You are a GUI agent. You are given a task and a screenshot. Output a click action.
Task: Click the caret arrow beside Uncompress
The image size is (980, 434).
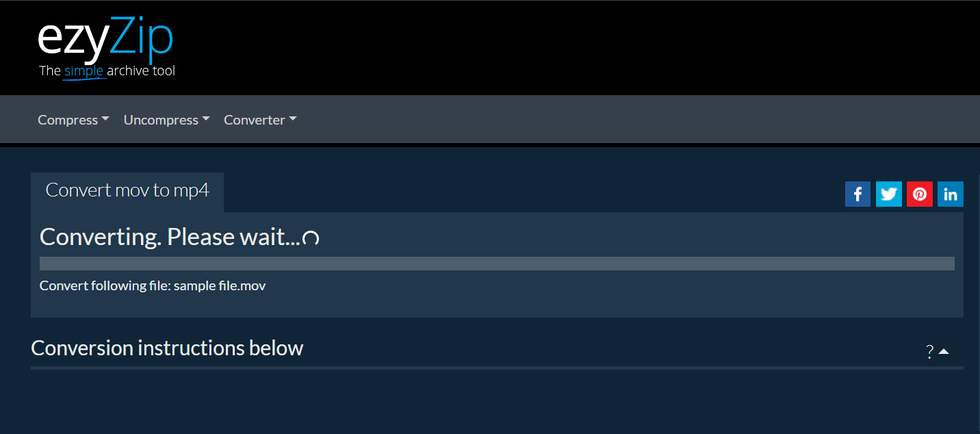point(205,119)
